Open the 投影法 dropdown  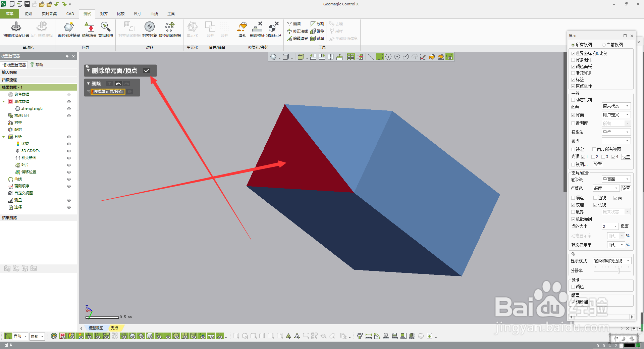[616, 132]
